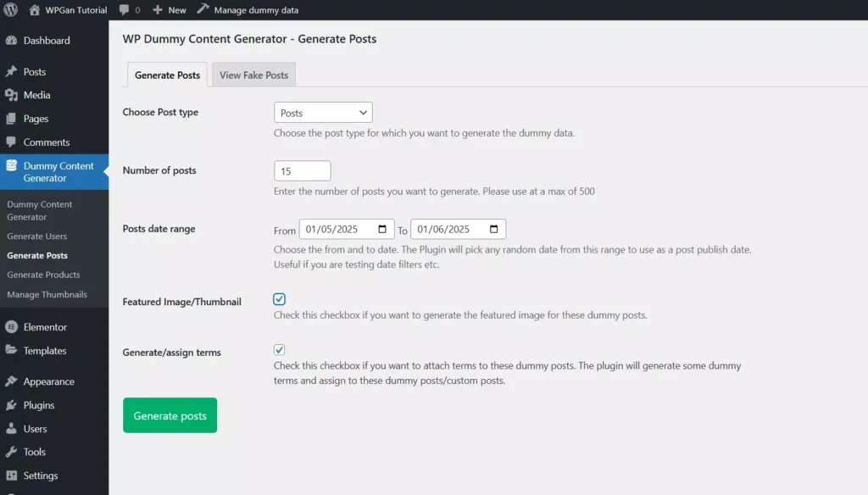
Task: Click the Media icon in sidebar
Action: [x=11, y=95]
